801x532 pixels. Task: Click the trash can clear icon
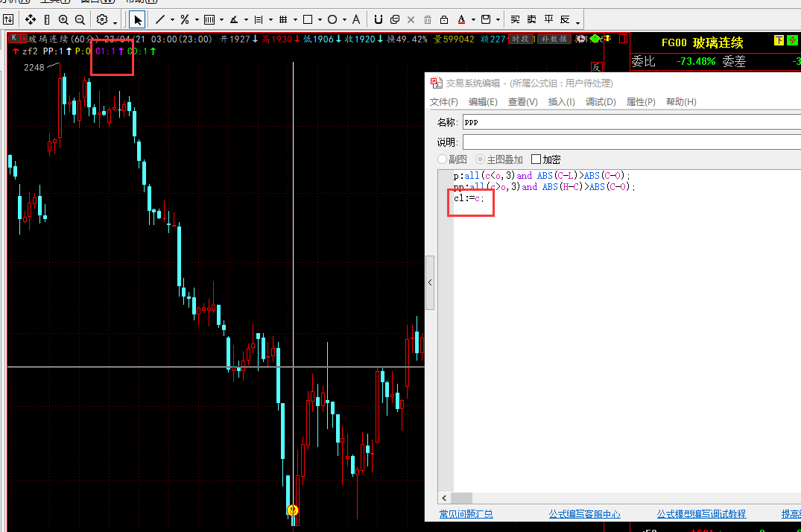tap(428, 19)
